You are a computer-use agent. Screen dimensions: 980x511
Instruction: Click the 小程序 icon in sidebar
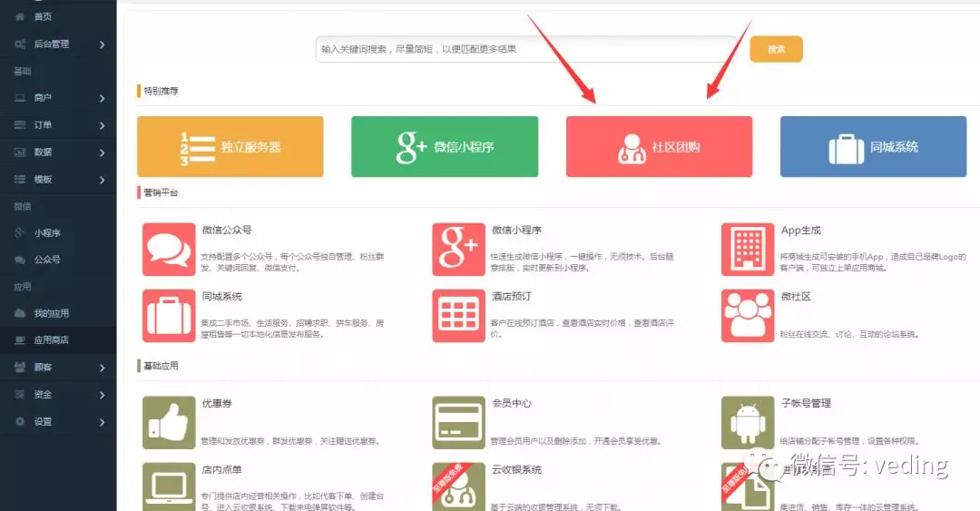pos(20,232)
